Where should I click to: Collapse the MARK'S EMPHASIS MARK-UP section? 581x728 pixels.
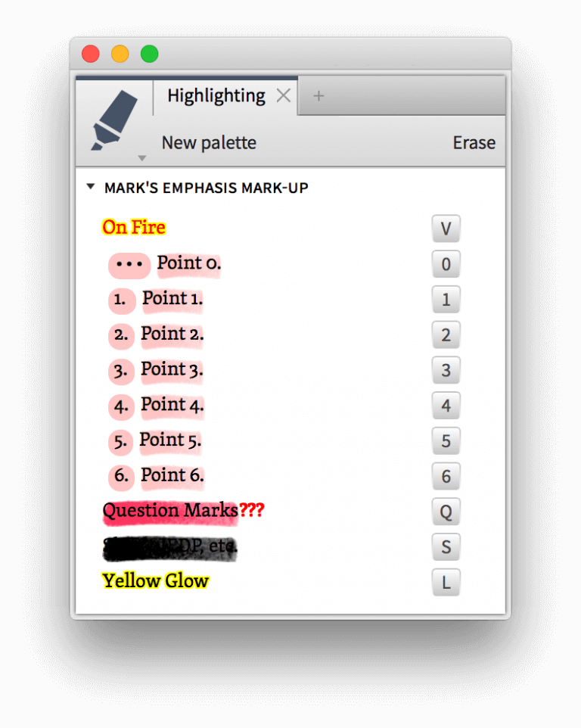90,185
